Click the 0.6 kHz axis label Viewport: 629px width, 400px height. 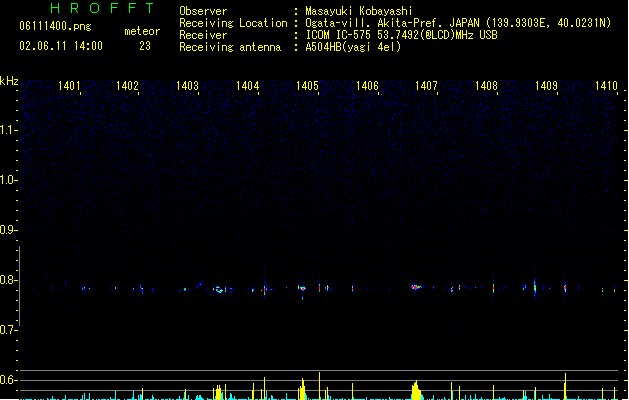tap(8, 380)
